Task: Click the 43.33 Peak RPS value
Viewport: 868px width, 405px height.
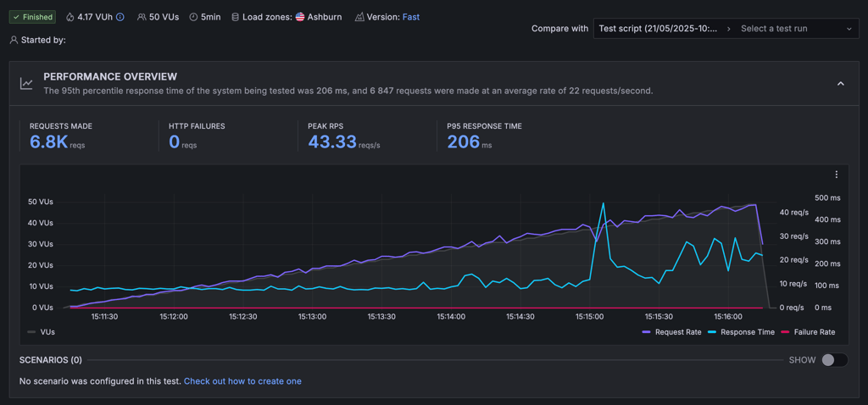Action: tap(332, 142)
